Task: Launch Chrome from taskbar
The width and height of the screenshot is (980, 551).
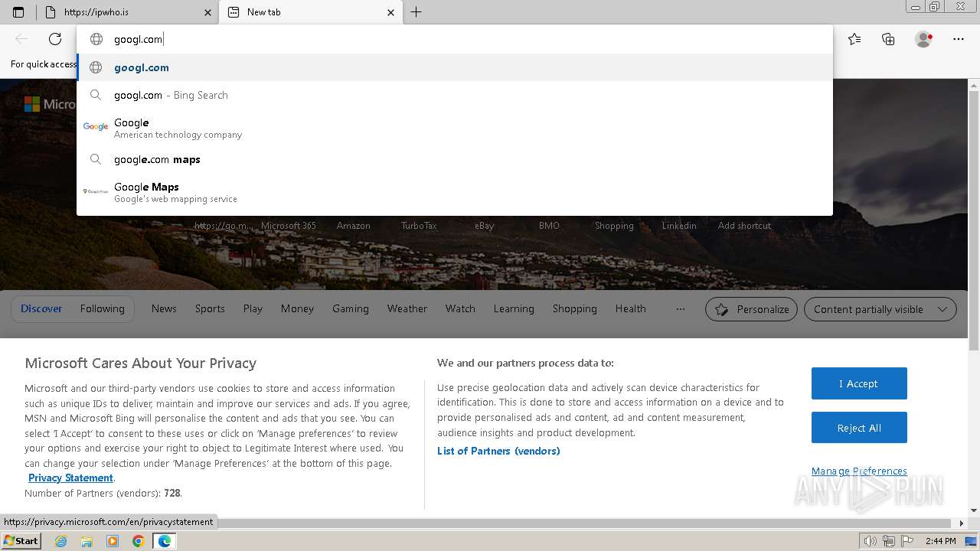Action: [x=138, y=541]
